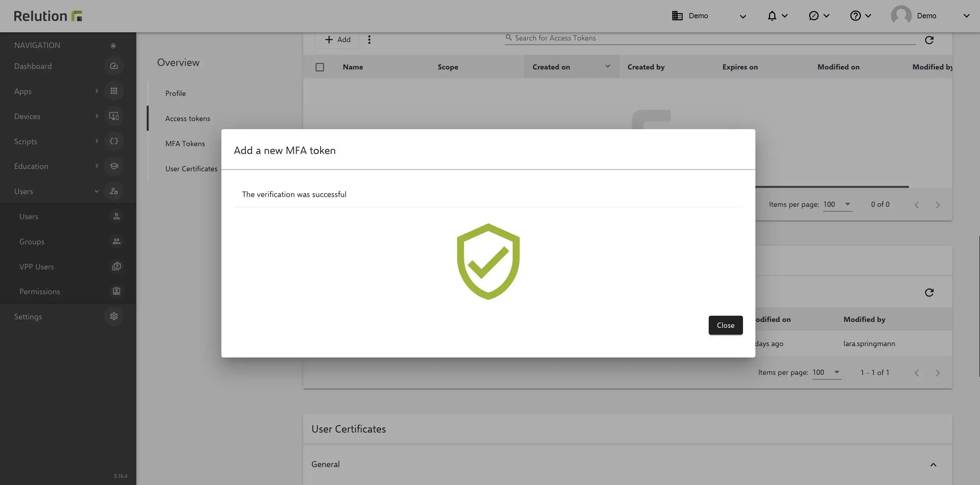
Task: Go to Access tokens section
Action: 187,118
